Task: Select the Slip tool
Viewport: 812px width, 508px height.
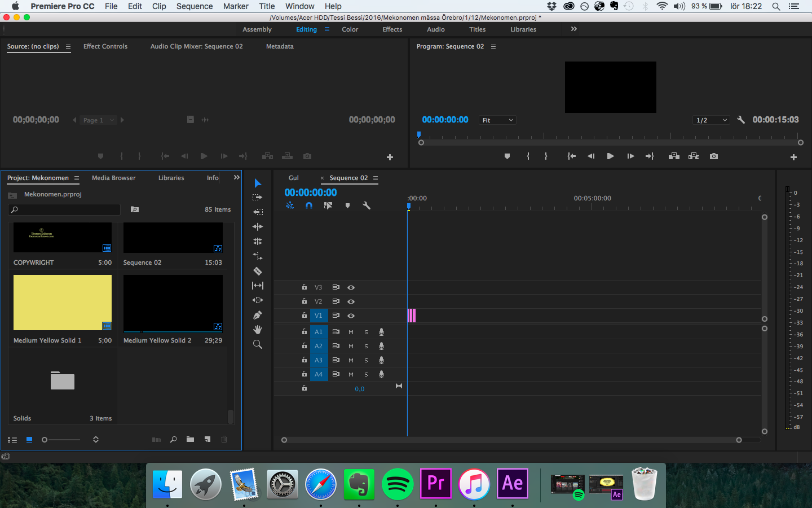Action: (x=258, y=286)
